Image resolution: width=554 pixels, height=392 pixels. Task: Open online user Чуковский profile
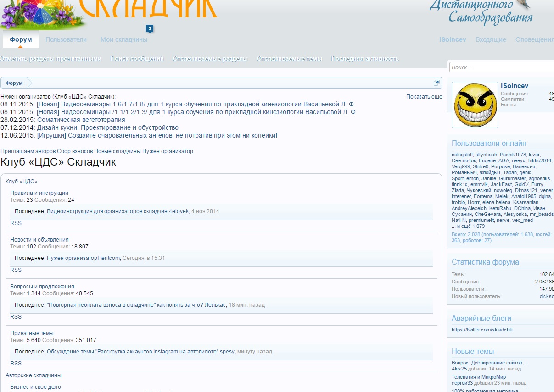coord(479,190)
